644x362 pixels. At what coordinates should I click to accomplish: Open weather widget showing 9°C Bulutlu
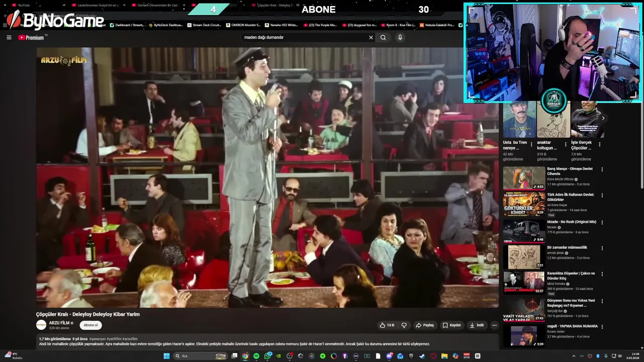point(13,356)
